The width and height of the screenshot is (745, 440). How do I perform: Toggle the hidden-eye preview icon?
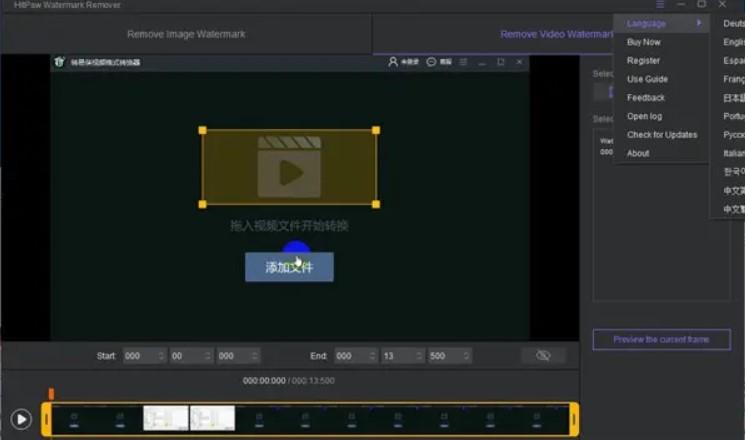(543, 355)
